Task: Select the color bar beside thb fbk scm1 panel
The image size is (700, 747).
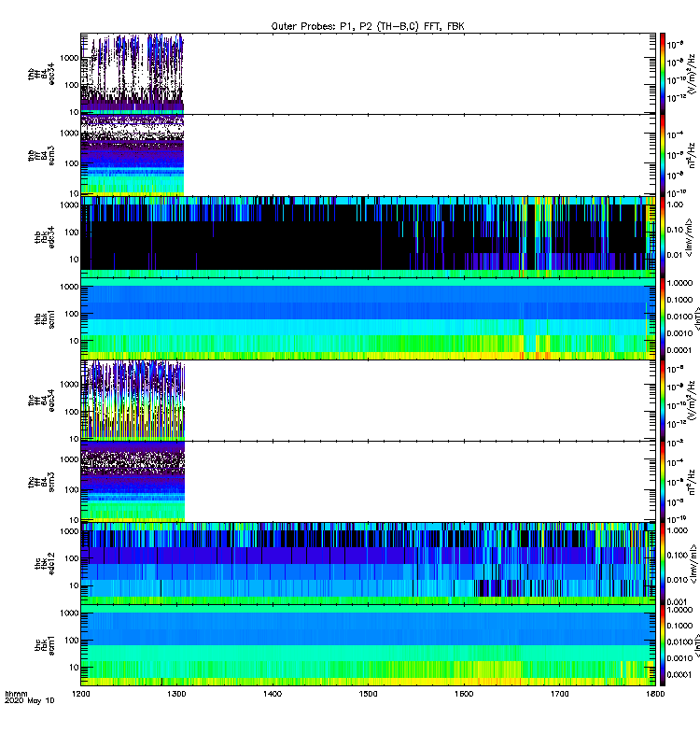Action: point(663,318)
